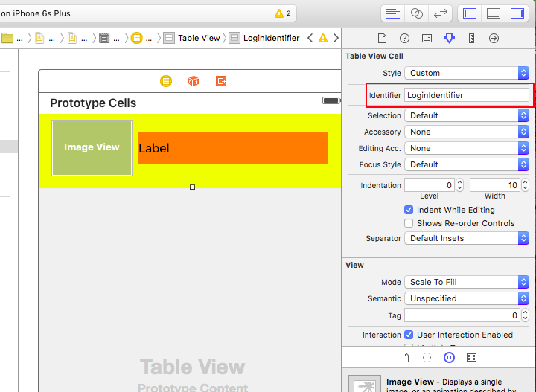
Task: Toggle the Utilities pane
Action: pyautogui.click(x=517, y=13)
